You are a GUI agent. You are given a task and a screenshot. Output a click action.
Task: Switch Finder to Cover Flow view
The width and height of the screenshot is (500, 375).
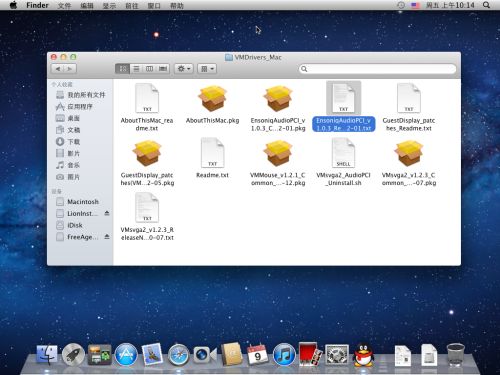click(x=163, y=69)
